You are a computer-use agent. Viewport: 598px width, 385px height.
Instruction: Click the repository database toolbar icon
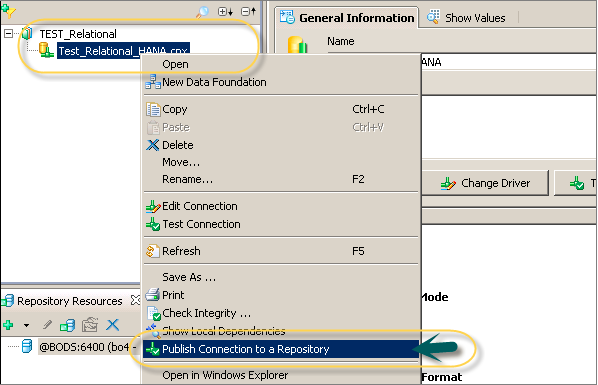[x=68, y=325]
